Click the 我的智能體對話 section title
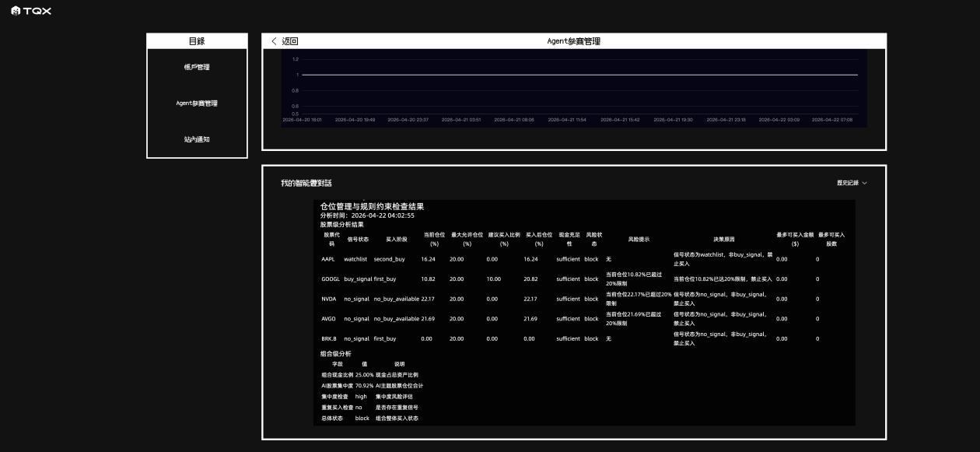 (306, 183)
